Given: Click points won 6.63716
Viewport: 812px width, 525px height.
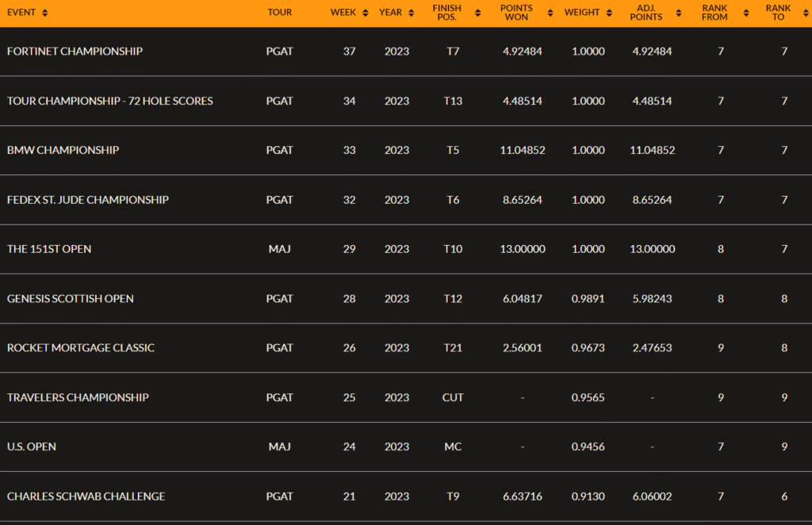Looking at the screenshot, I should (x=523, y=496).
